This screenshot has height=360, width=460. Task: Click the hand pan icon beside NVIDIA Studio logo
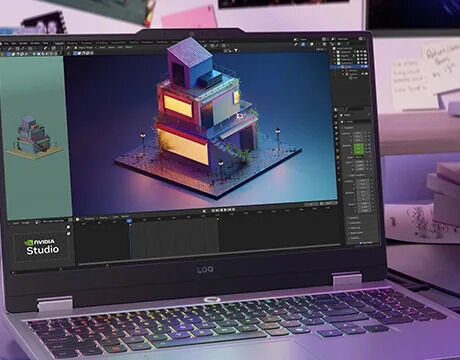click(x=68, y=234)
